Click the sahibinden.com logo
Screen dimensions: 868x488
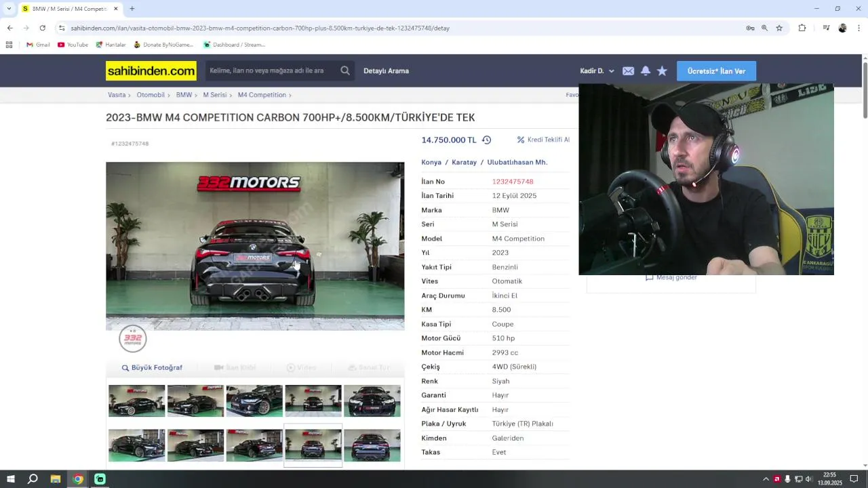[151, 71]
